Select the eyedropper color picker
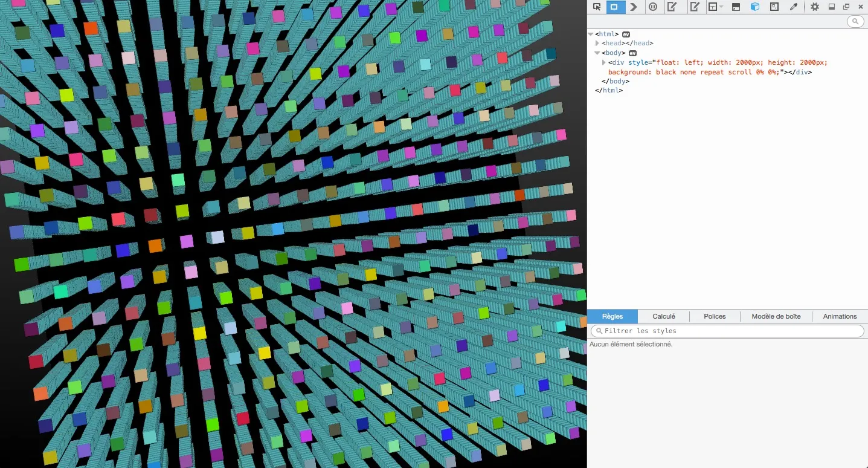The image size is (868, 468). click(x=794, y=7)
